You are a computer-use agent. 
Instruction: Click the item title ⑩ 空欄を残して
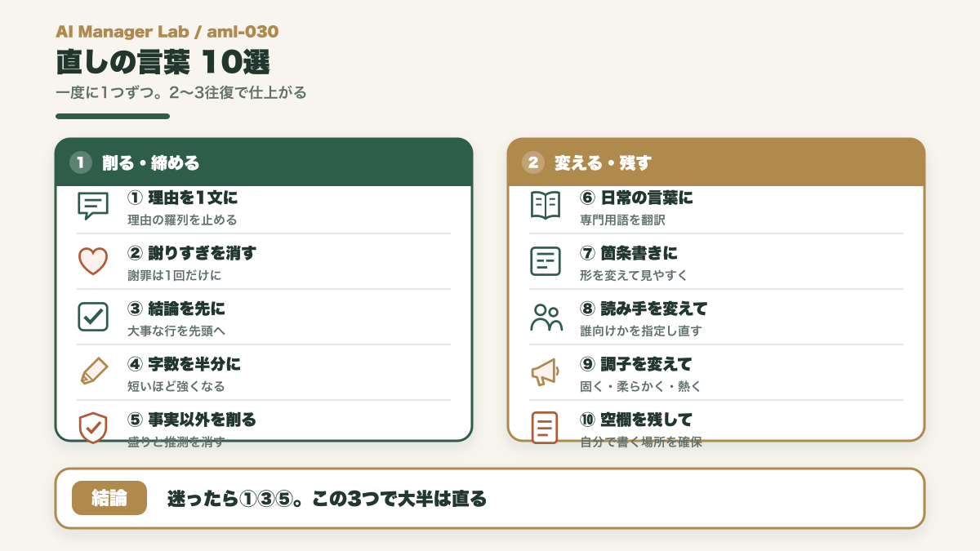(636, 420)
